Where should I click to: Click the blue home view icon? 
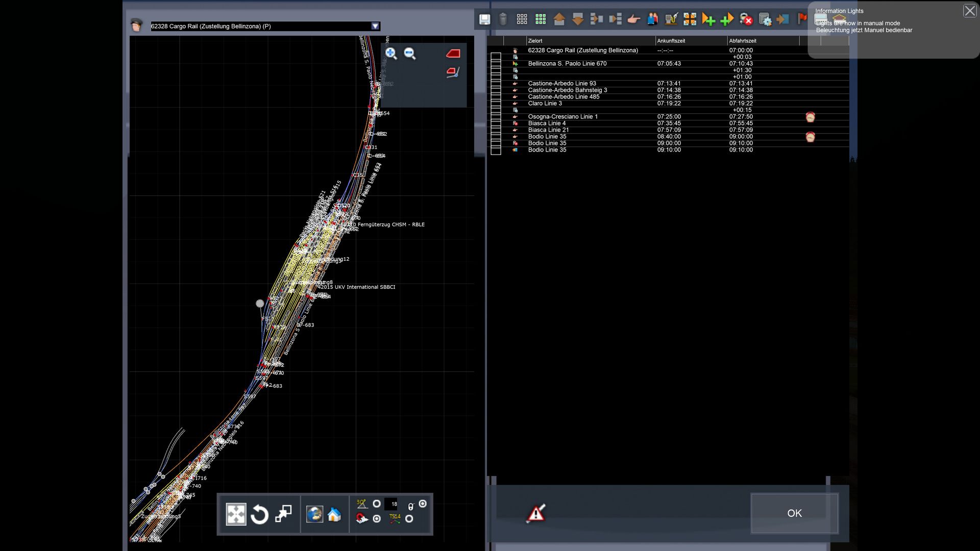[334, 514]
